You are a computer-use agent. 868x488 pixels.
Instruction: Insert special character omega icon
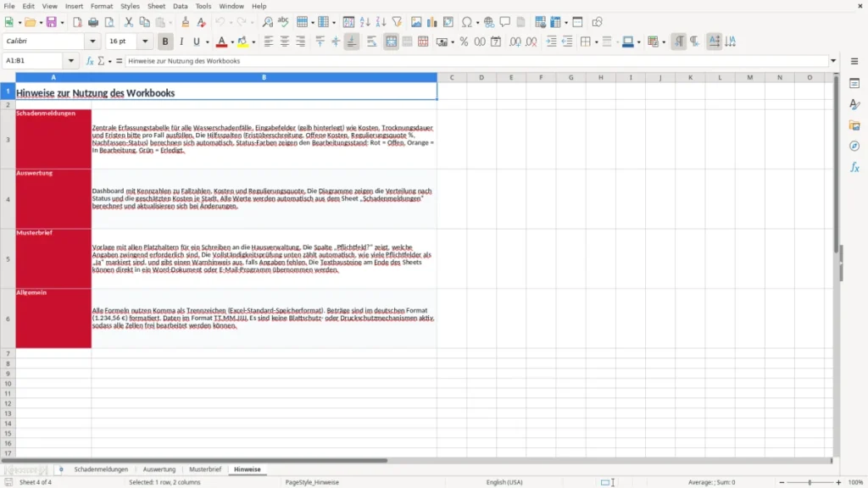point(467,22)
